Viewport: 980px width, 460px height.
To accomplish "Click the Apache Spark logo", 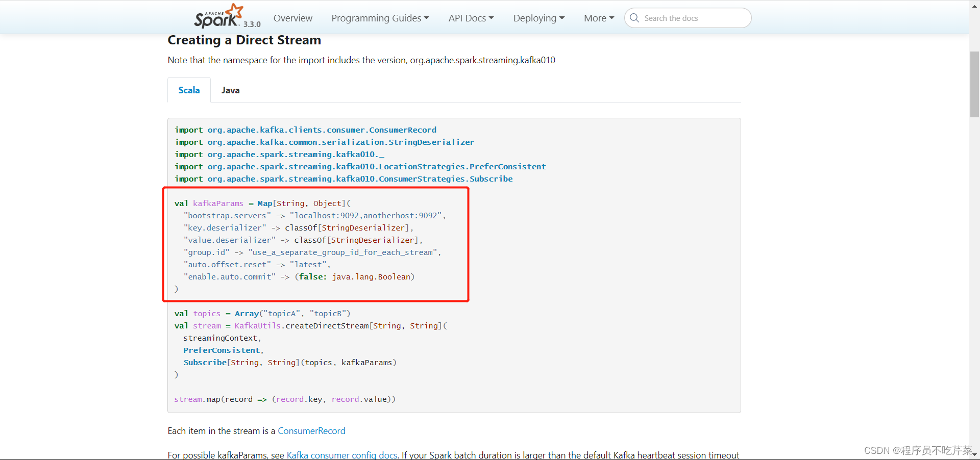I will click(218, 16).
